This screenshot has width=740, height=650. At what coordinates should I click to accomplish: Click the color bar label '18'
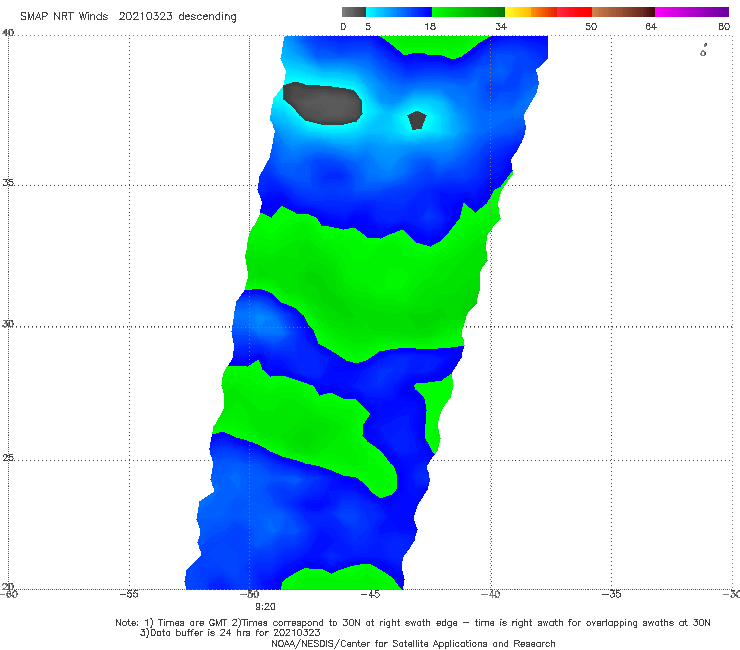click(430, 26)
